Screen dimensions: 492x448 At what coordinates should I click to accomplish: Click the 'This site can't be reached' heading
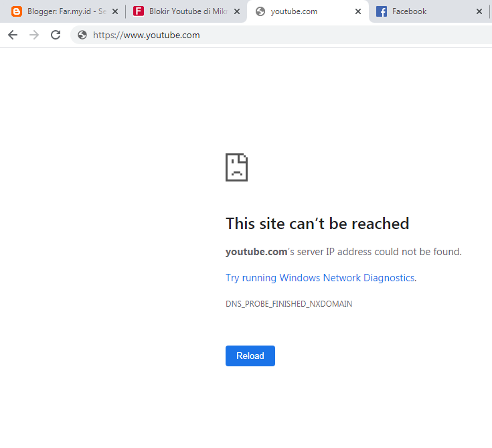point(317,224)
